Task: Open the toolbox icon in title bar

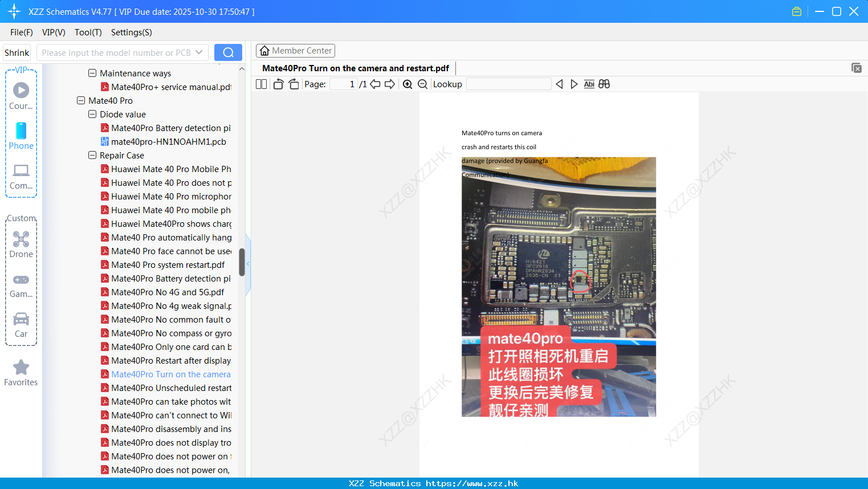Action: click(x=797, y=11)
